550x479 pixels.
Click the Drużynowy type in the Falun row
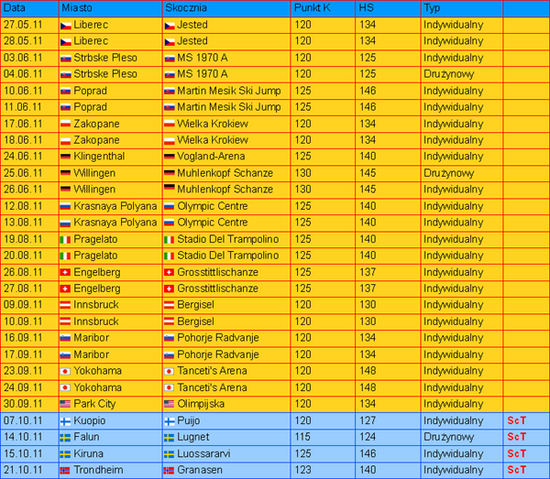[x=449, y=437]
